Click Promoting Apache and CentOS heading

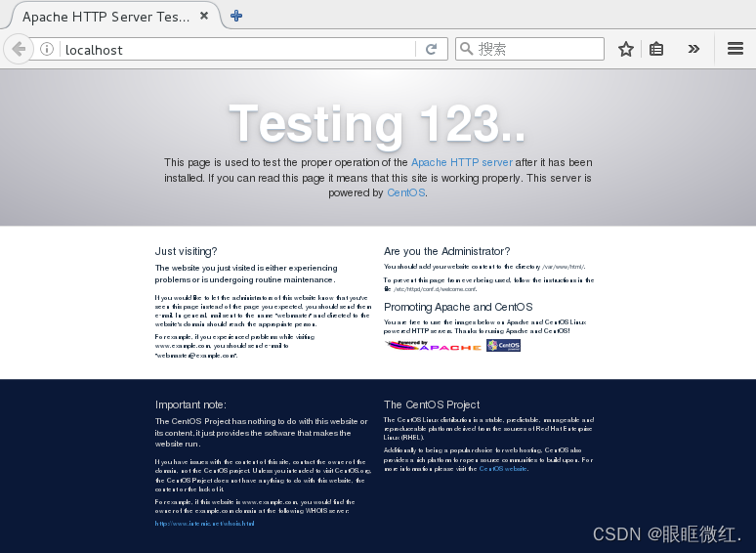tap(458, 307)
